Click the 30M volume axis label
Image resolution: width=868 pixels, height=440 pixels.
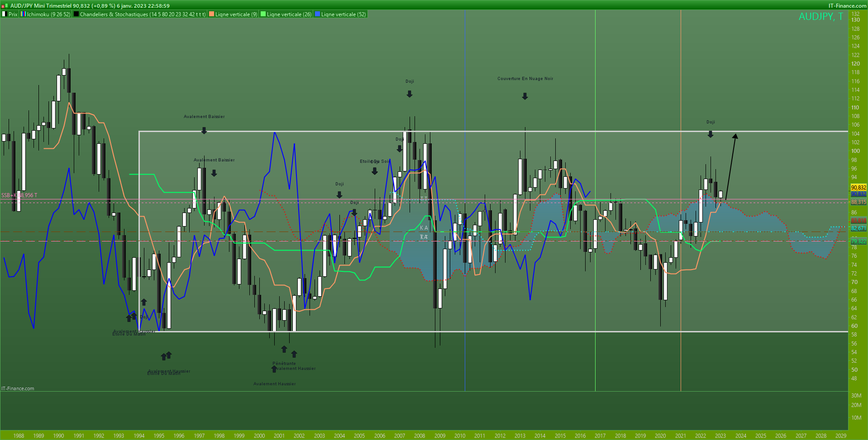856,396
